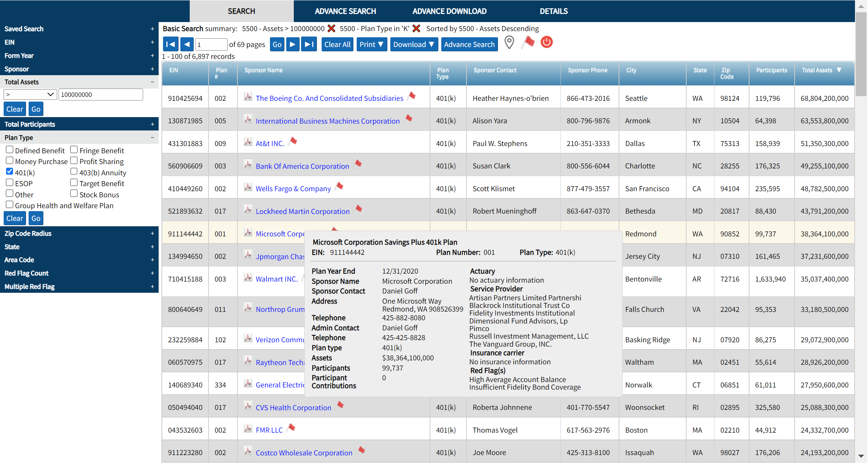This screenshot has height=463, width=868.
Task: Click the red power logout icon
Action: (546, 42)
